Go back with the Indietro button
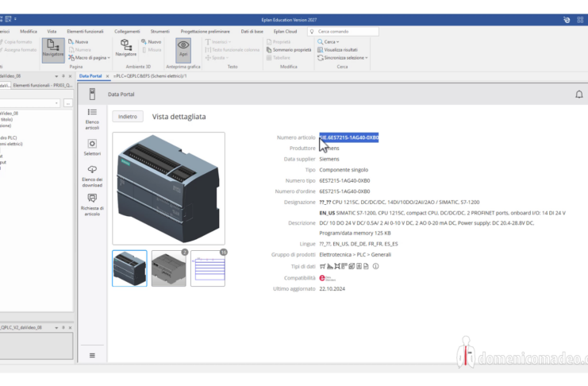The height and width of the screenshot is (386, 588). (x=128, y=117)
